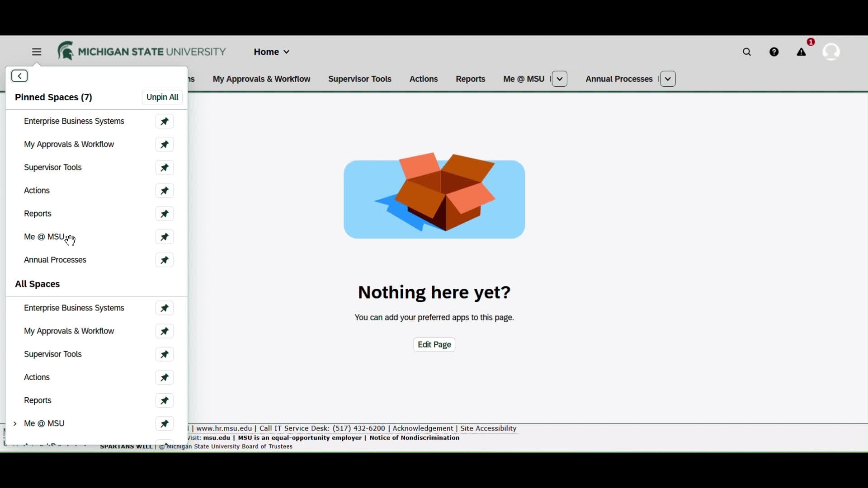Switch to the Me @ MSU tab
The height and width of the screenshot is (488, 868).
[524, 80]
